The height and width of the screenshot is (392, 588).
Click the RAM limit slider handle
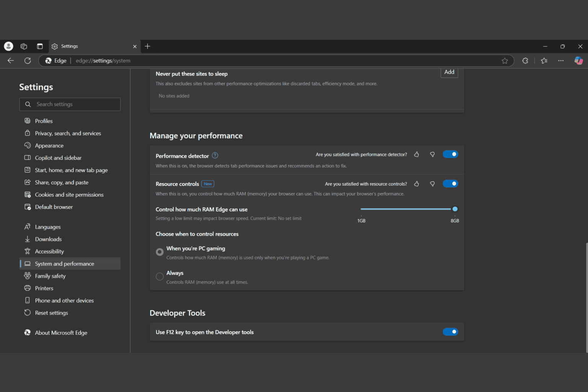455,209
